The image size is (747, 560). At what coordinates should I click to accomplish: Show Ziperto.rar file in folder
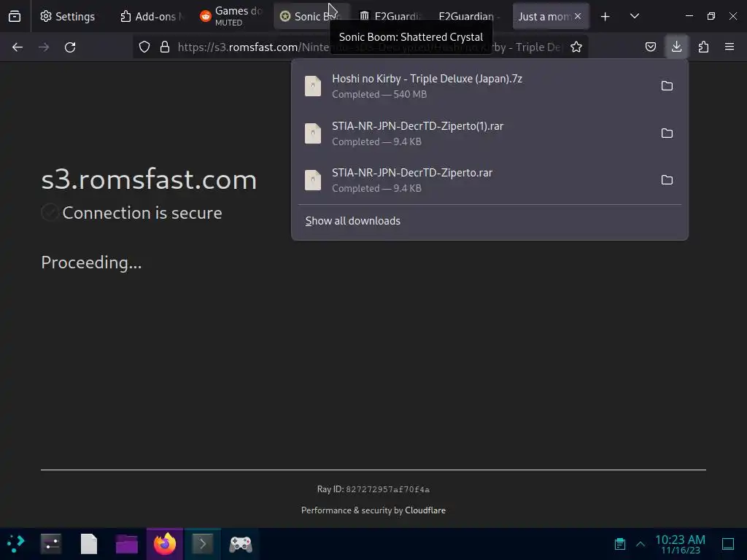(x=667, y=180)
